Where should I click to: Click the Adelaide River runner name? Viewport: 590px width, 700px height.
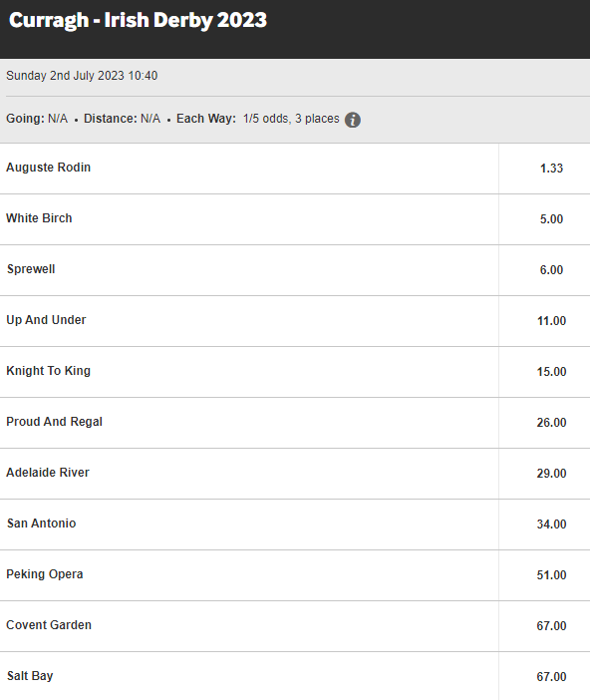coord(48,473)
